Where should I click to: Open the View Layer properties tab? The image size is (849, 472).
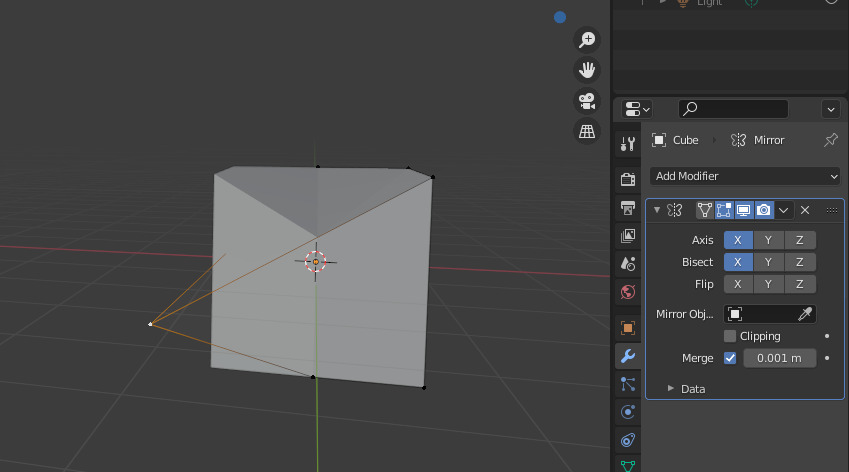[x=628, y=235]
